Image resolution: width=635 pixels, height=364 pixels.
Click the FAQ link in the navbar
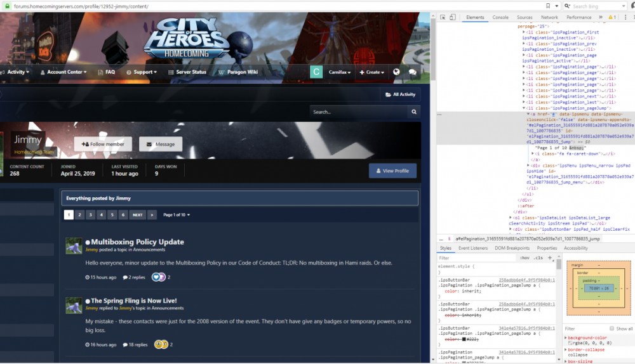[107, 72]
